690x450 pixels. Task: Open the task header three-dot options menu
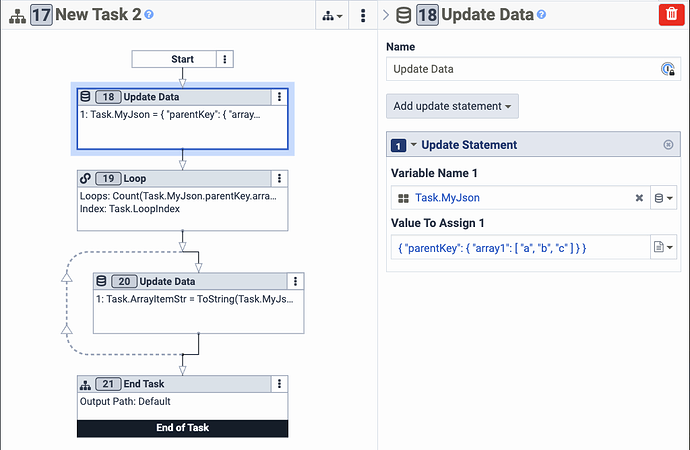(x=363, y=15)
